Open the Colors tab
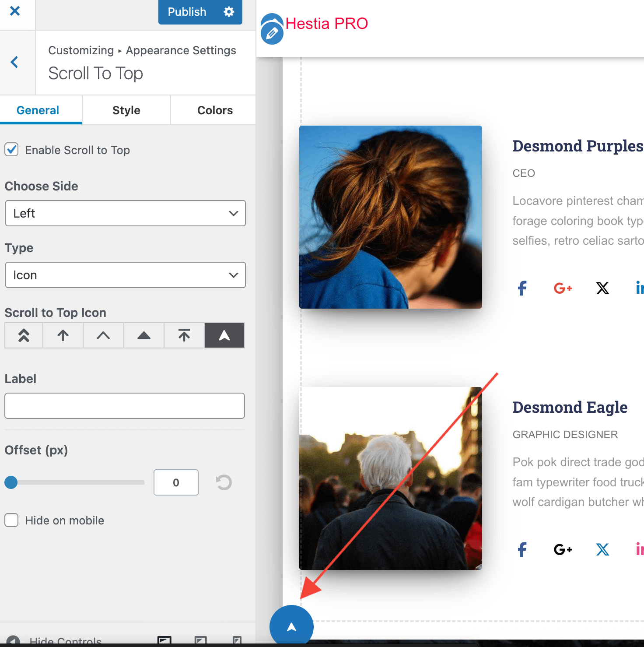 point(215,110)
